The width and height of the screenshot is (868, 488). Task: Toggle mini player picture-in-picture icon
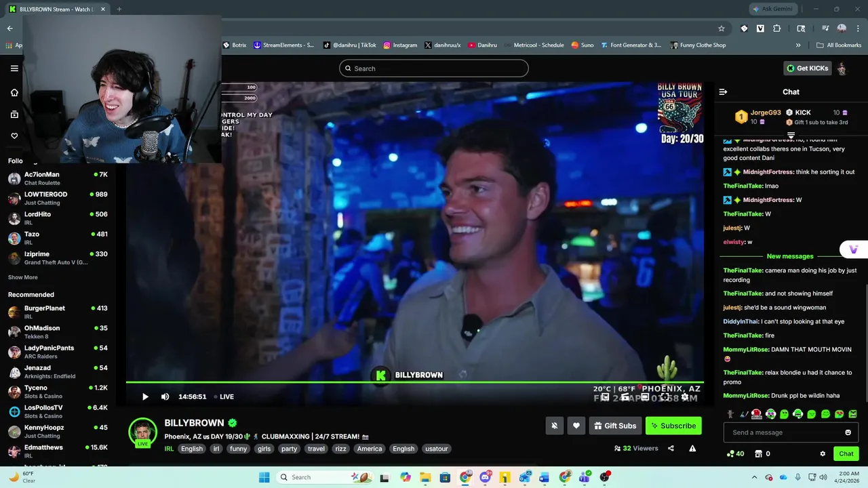[x=605, y=396]
